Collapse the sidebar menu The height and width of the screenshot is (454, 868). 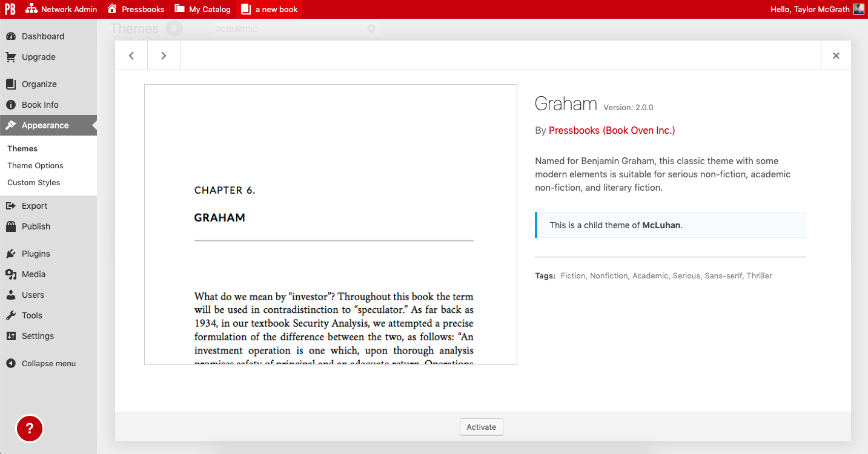48,364
